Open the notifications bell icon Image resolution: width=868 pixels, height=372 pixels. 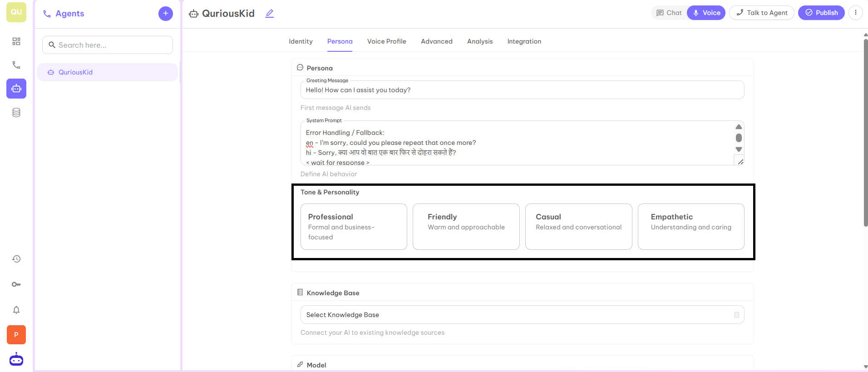tap(16, 310)
